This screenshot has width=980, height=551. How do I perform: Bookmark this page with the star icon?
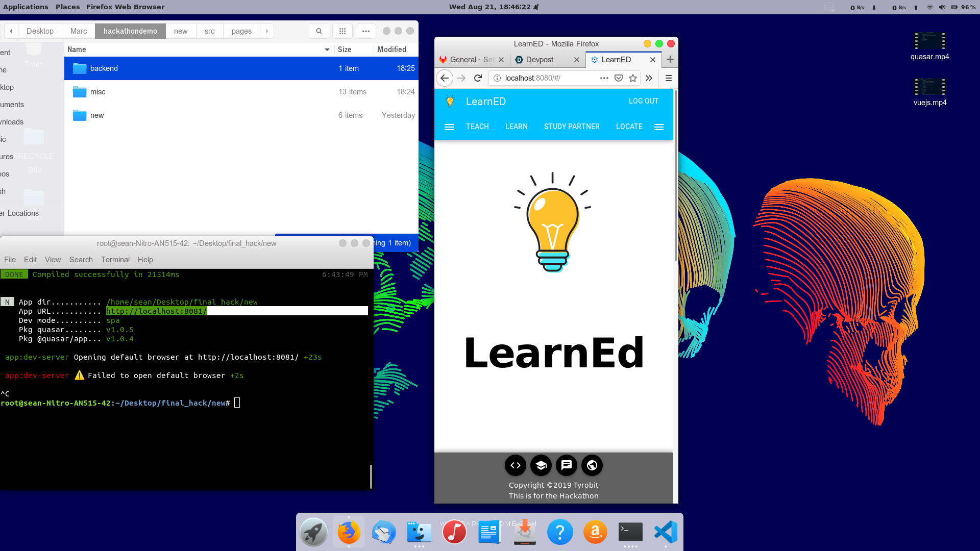[x=633, y=78]
